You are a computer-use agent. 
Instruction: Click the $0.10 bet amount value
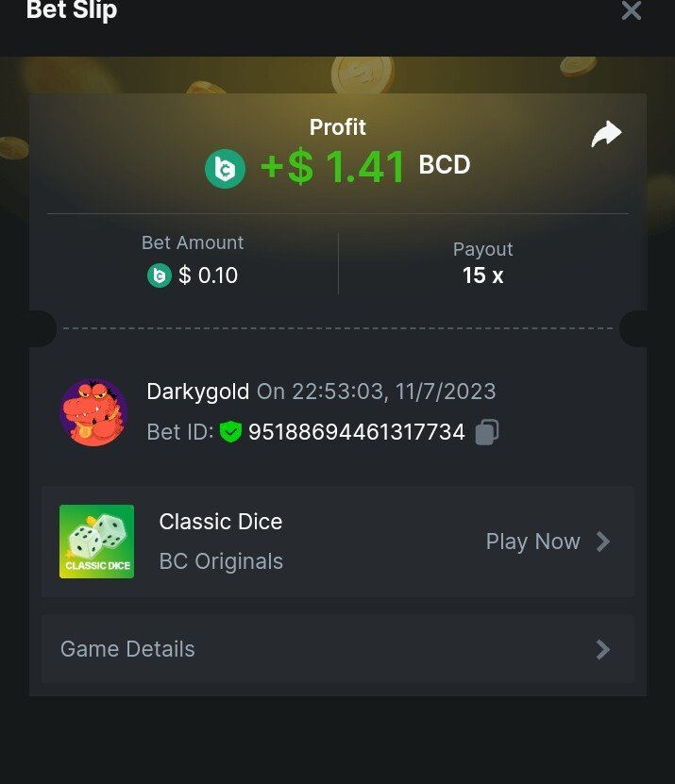tap(208, 275)
